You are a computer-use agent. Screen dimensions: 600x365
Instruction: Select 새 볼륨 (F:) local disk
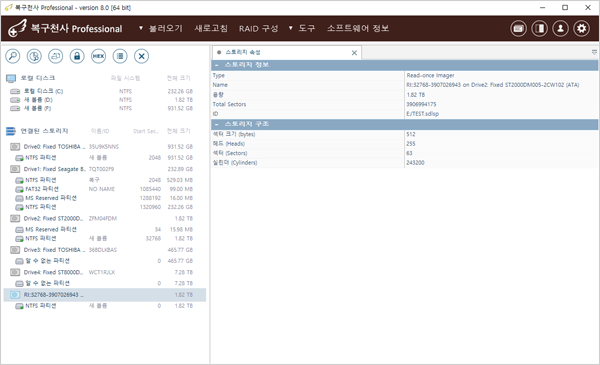pos(104,108)
